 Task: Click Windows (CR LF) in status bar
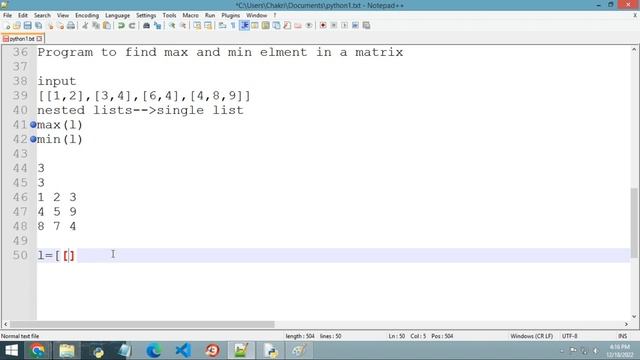point(531,336)
